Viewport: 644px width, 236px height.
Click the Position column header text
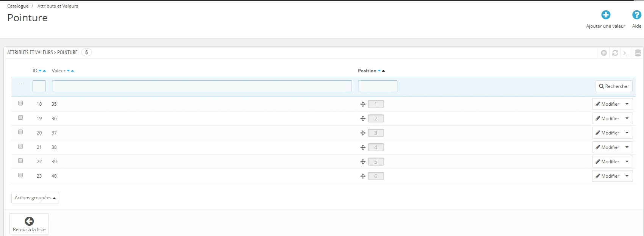[x=367, y=71]
